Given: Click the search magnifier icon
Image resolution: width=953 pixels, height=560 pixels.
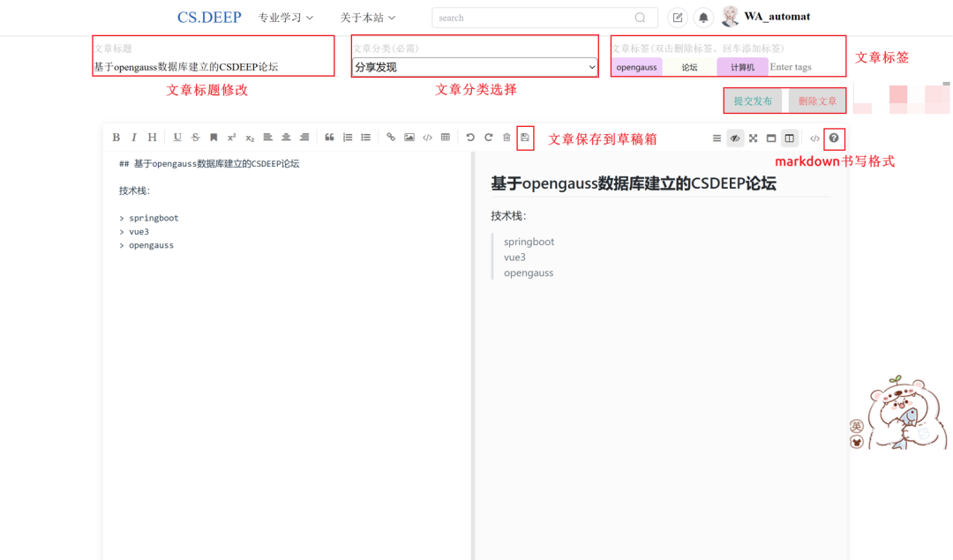Looking at the screenshot, I should click(640, 18).
